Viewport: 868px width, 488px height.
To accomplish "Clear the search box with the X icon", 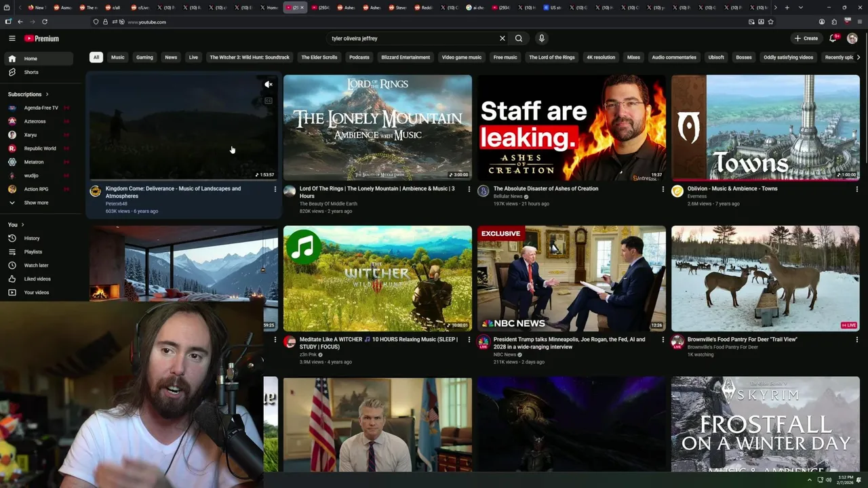I will point(502,39).
